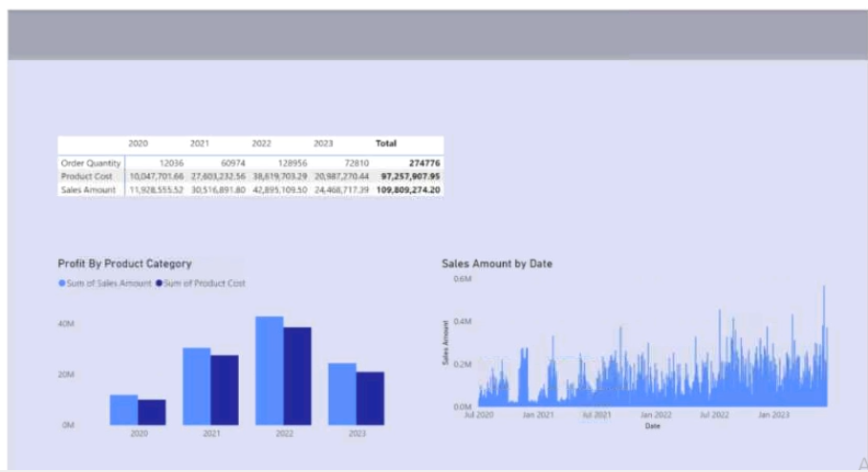The width and height of the screenshot is (868, 472).
Task: Click the Sum of Sales Amount legend dot
Action: (62, 284)
